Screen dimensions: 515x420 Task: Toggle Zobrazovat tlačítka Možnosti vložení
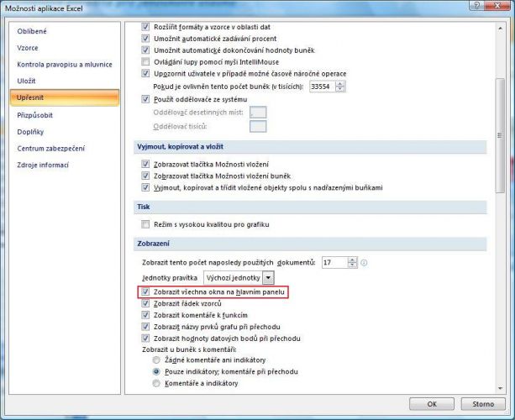pos(145,164)
